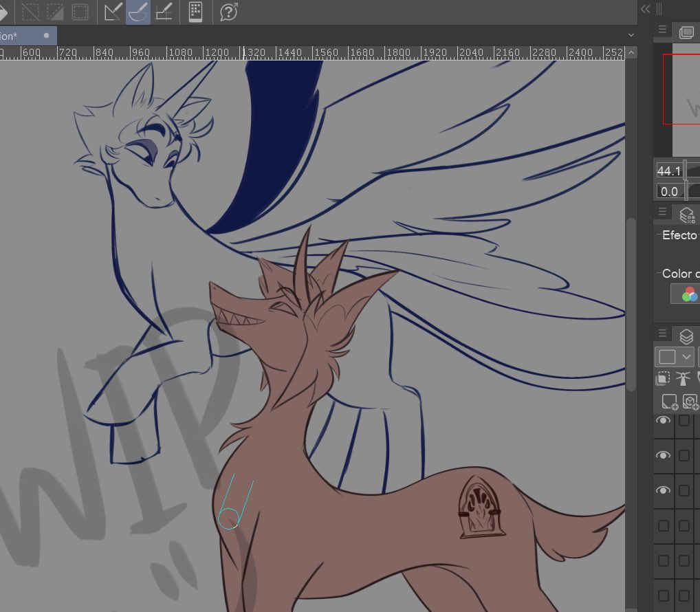Open the palette color dropdown in Layer palette
This screenshot has height=612, width=700.
[x=675, y=357]
